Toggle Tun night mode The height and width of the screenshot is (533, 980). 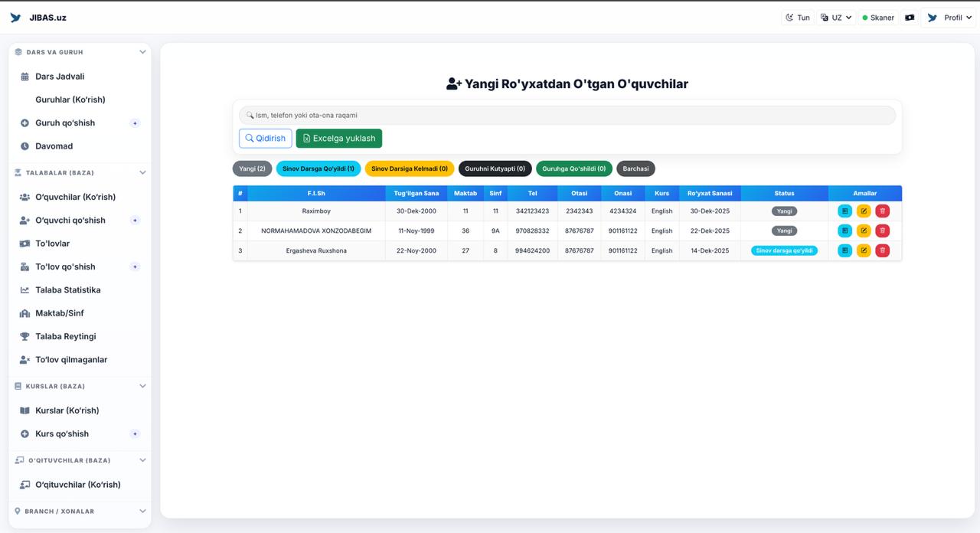(x=797, y=18)
